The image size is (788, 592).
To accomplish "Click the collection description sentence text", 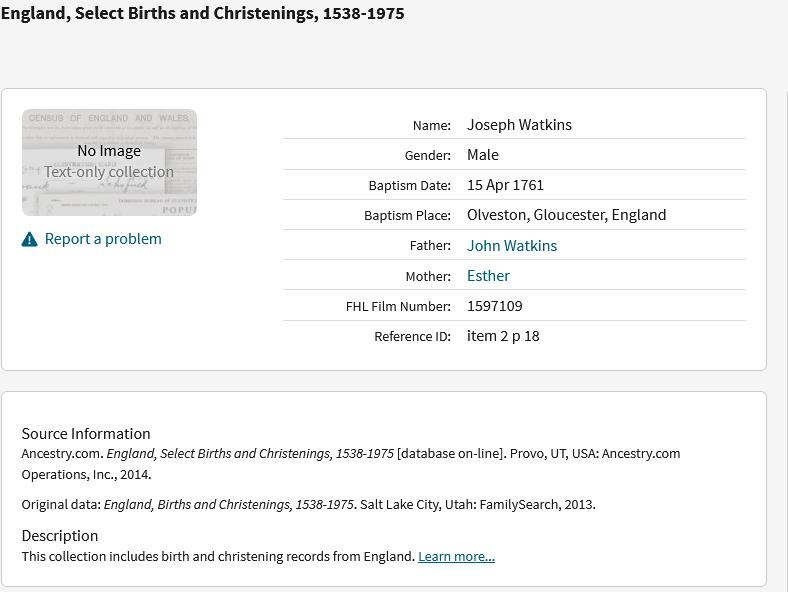I will tap(218, 557).
